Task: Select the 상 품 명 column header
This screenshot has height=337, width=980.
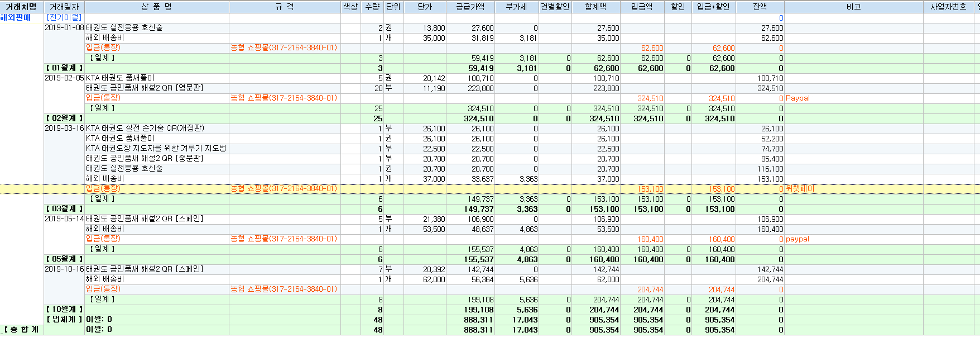Action: 157,7
